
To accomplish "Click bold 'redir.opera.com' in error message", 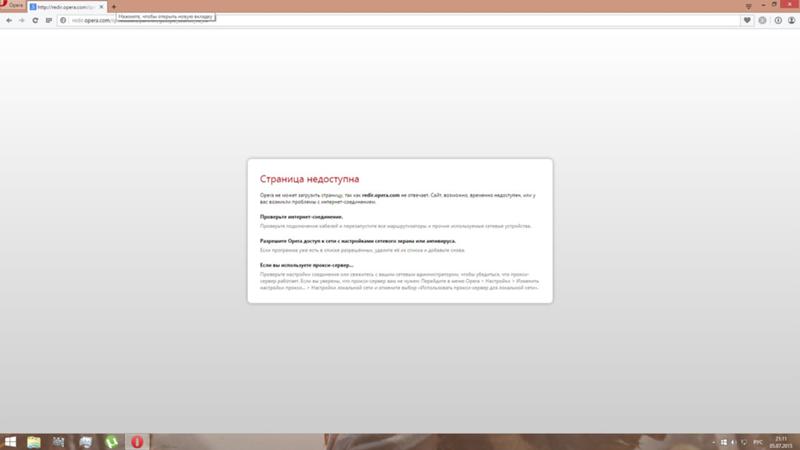I will (x=381, y=195).
